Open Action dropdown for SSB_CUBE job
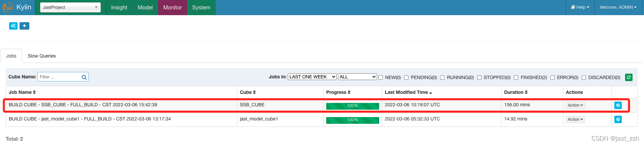 pyautogui.click(x=575, y=105)
